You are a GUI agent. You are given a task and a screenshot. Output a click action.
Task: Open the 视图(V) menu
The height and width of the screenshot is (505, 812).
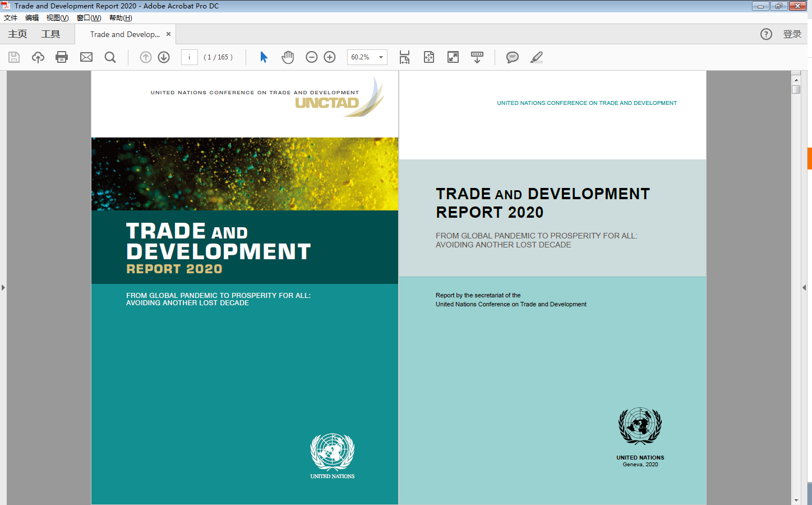(x=57, y=18)
